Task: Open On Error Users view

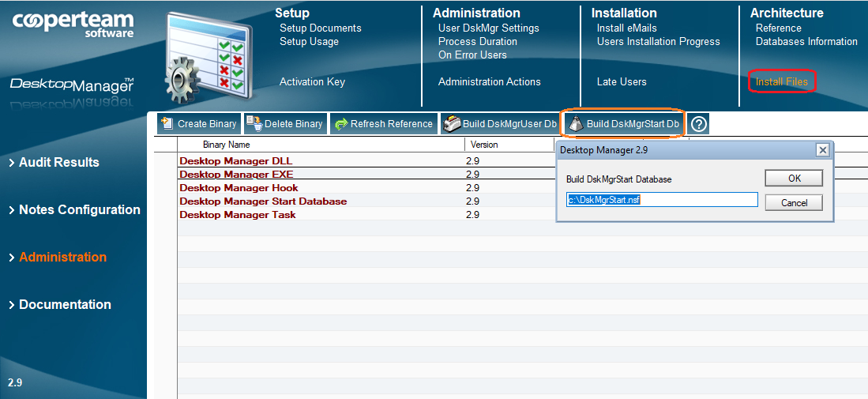Action: tap(472, 55)
